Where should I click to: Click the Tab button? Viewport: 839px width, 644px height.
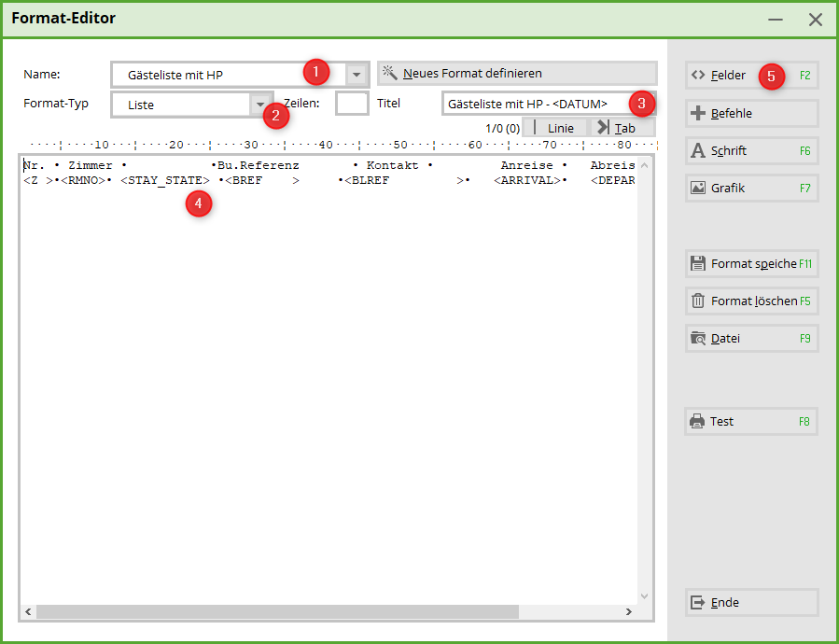tap(622, 128)
